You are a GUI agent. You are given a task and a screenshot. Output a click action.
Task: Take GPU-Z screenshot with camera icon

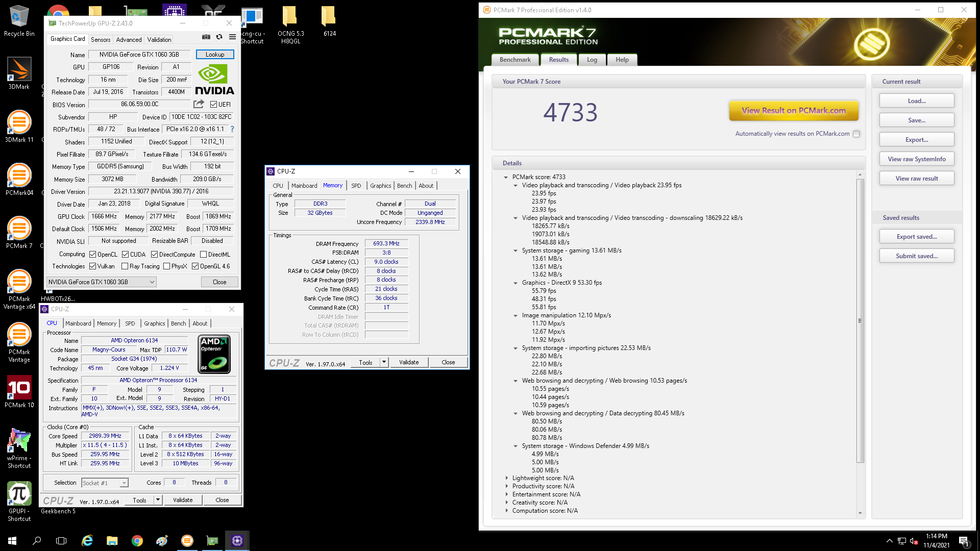tap(206, 37)
